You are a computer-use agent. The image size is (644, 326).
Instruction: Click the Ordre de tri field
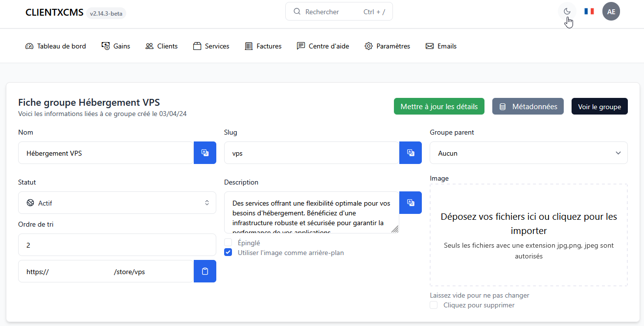pyautogui.click(x=117, y=245)
